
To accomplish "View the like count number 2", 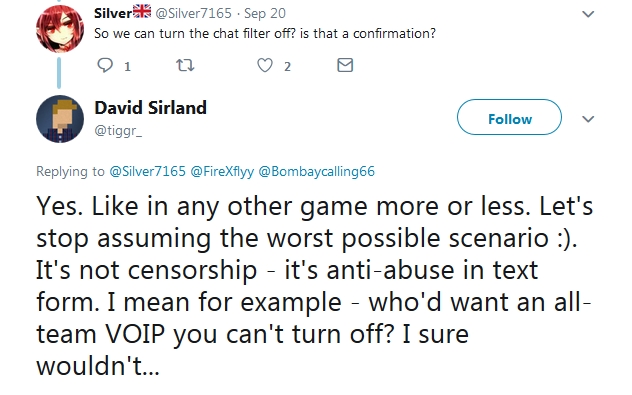I will pyautogui.click(x=287, y=67).
